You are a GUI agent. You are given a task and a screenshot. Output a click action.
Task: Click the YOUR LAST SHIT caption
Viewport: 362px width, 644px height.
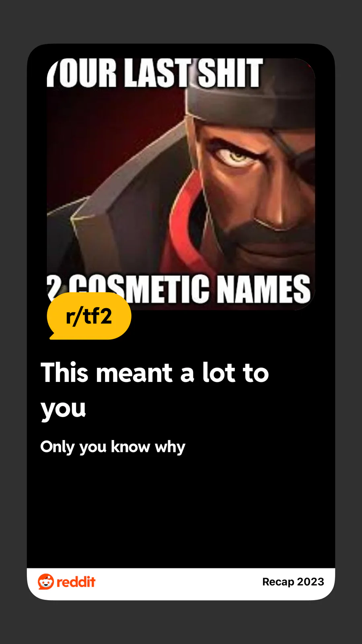tap(155, 73)
